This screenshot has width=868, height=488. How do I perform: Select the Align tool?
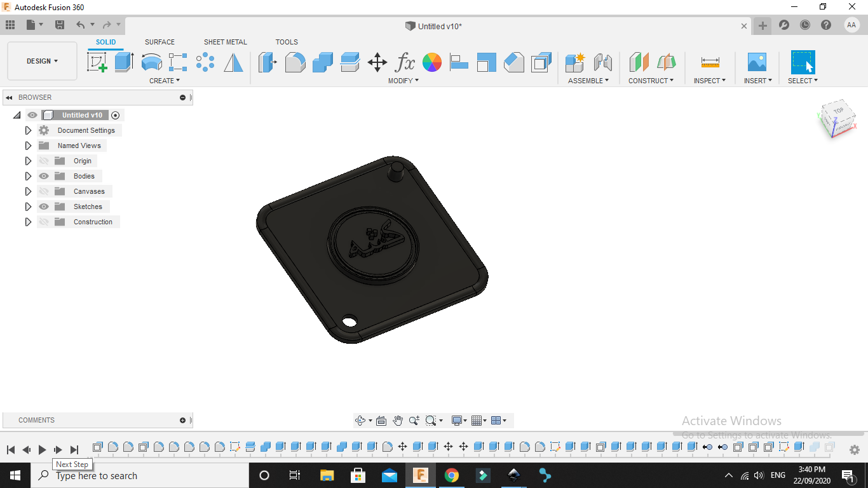[x=459, y=62]
